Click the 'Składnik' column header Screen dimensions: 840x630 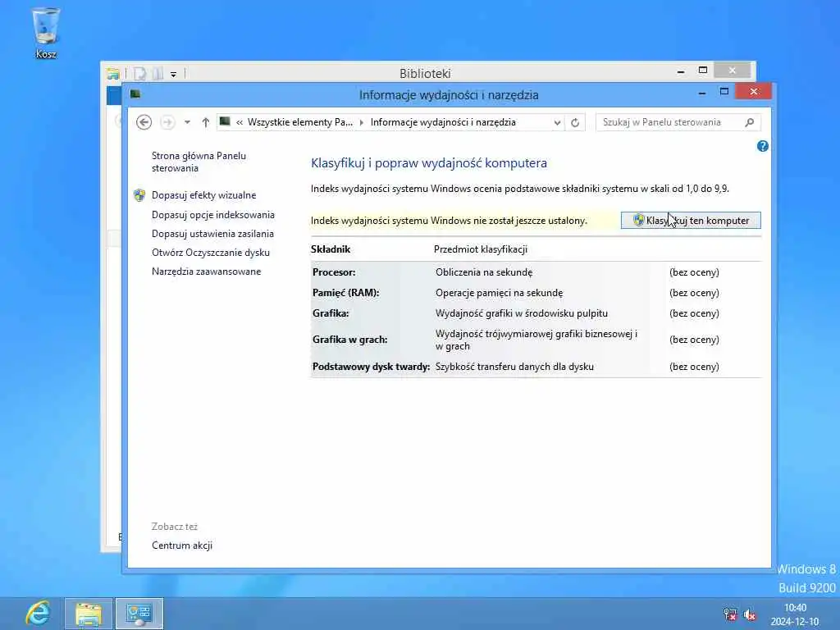click(331, 249)
